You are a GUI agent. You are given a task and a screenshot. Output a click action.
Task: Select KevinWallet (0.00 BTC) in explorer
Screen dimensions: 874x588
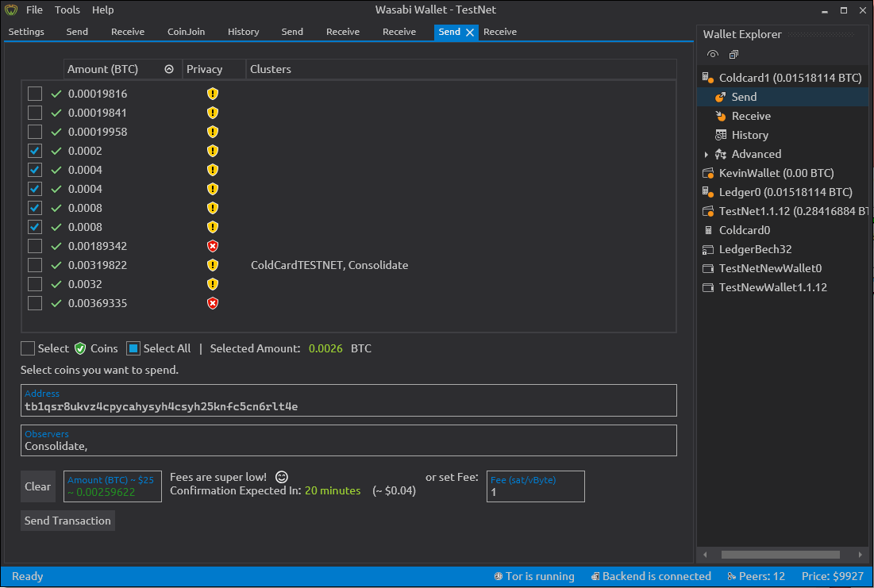(x=776, y=173)
